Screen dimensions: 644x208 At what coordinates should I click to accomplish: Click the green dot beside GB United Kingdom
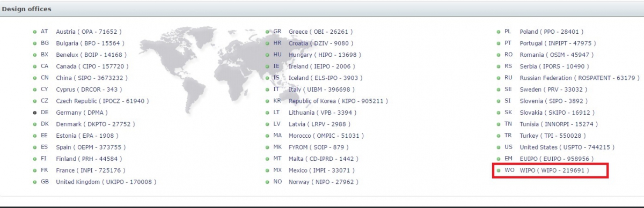click(35, 182)
